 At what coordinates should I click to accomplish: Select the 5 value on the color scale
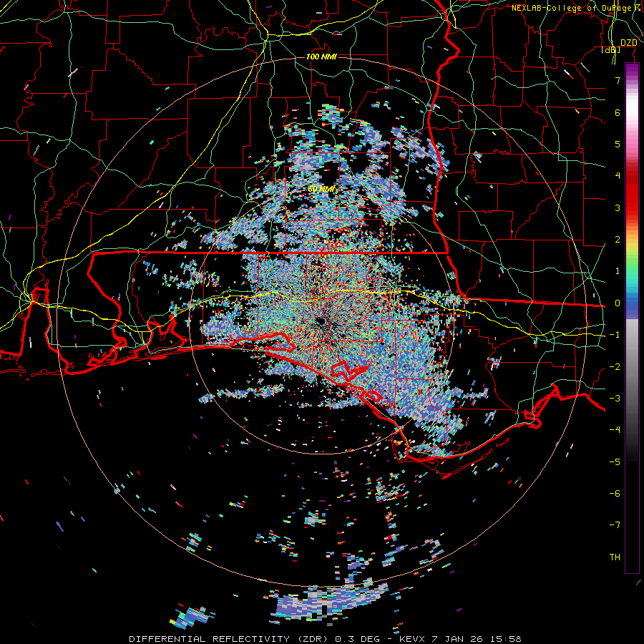coord(618,144)
